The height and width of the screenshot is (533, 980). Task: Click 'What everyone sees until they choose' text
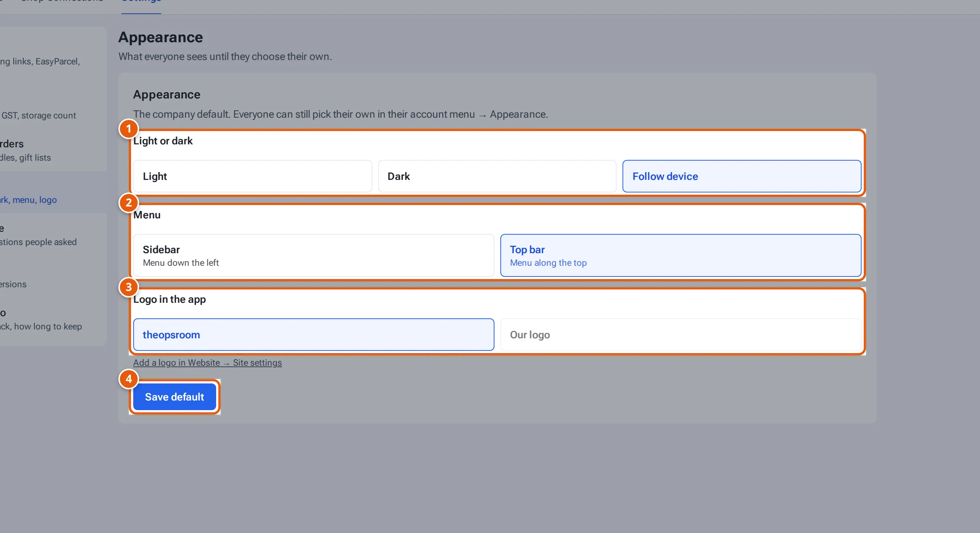pyautogui.click(x=225, y=56)
